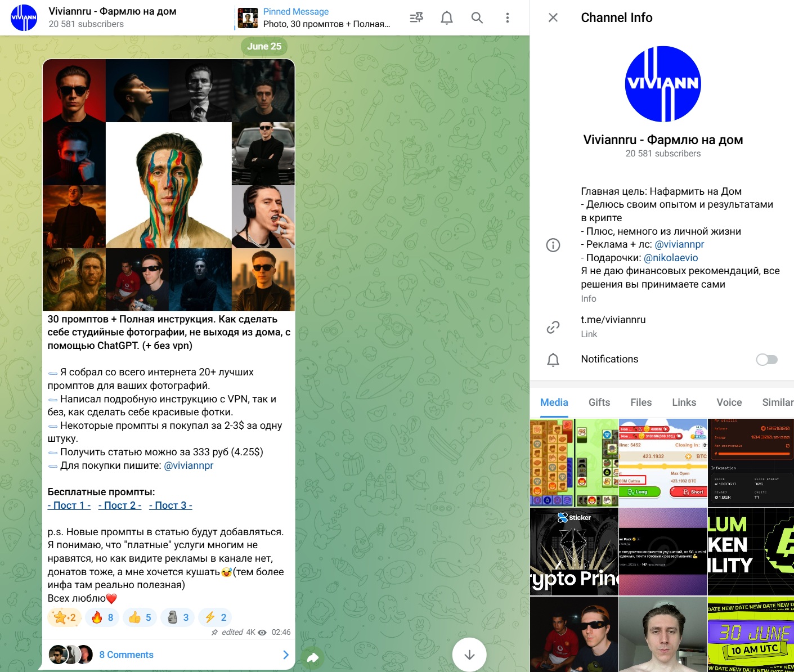Open the three-dot more options menu
Image resolution: width=794 pixels, height=672 pixels.
click(508, 17)
